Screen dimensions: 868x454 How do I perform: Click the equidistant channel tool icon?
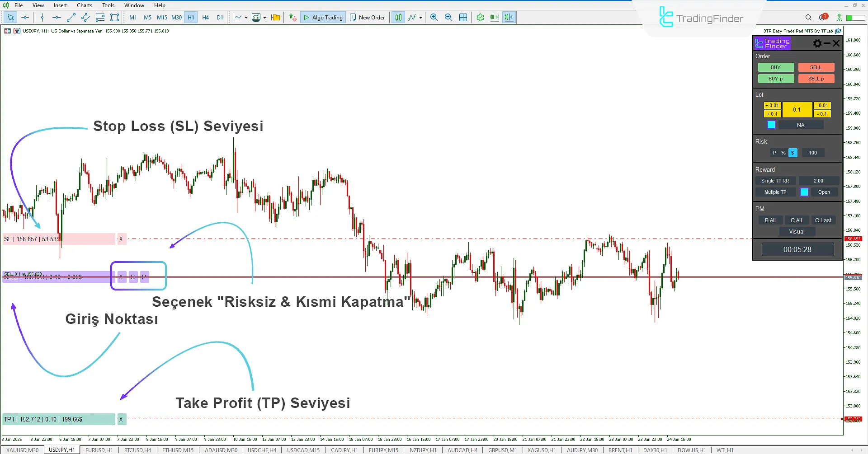(x=85, y=17)
